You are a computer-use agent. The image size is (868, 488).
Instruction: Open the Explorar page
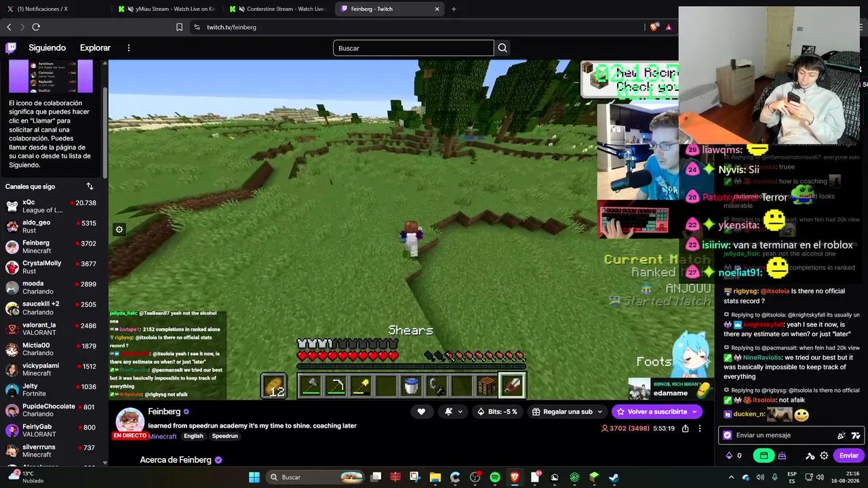(95, 48)
